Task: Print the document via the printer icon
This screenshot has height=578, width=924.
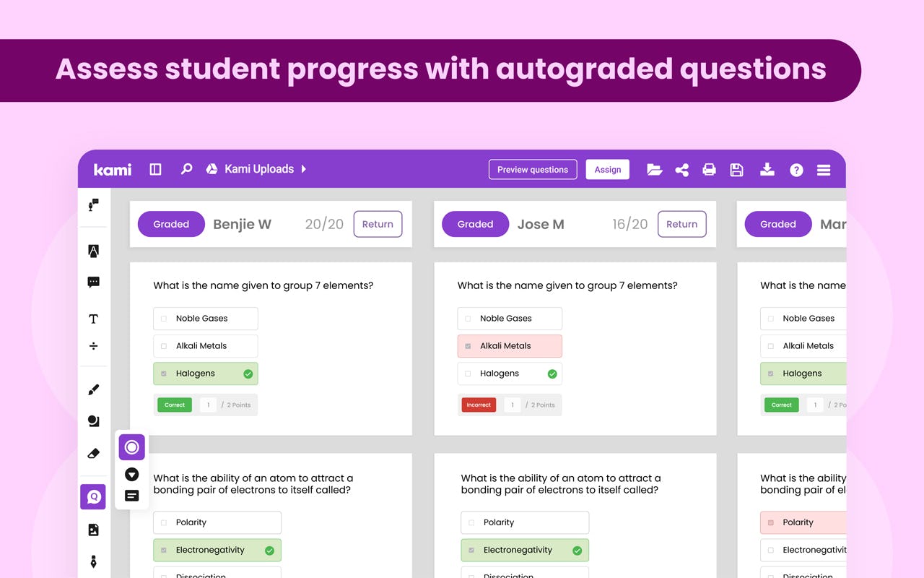Action: click(x=709, y=169)
